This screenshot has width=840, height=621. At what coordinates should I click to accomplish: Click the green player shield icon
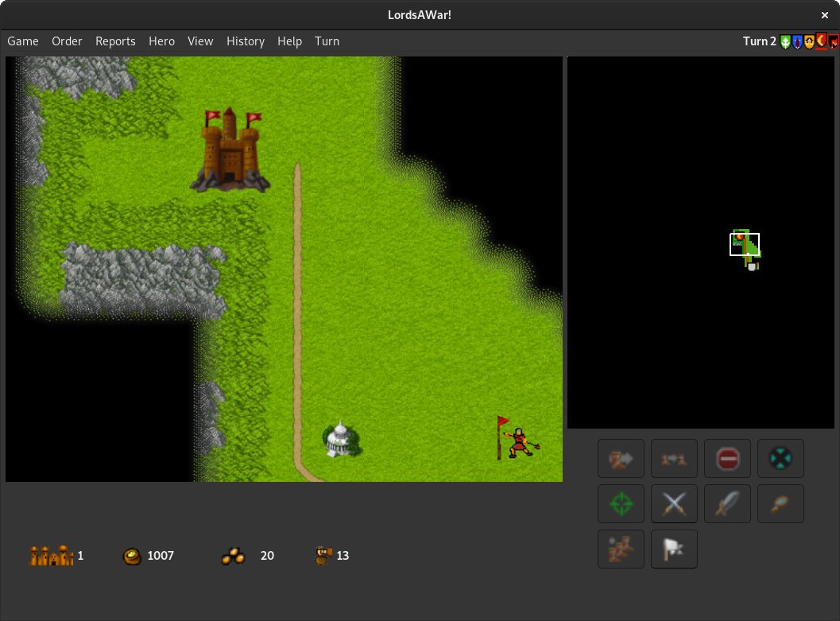785,42
